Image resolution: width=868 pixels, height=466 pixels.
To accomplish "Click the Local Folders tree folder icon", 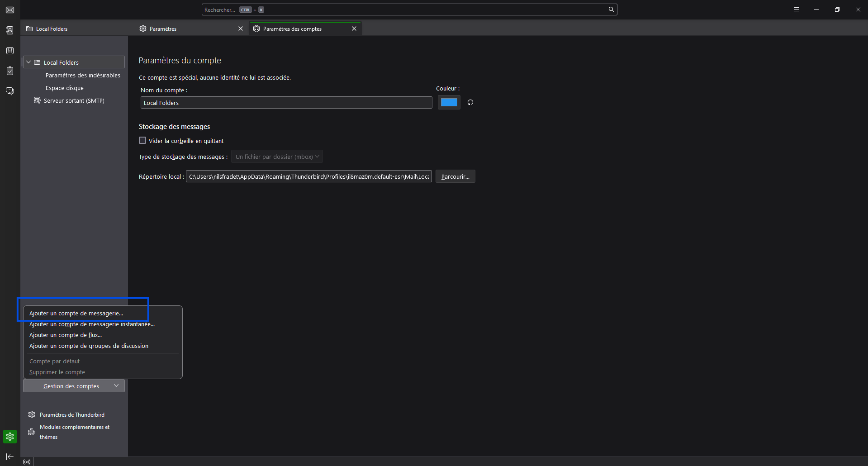I will tap(37, 62).
